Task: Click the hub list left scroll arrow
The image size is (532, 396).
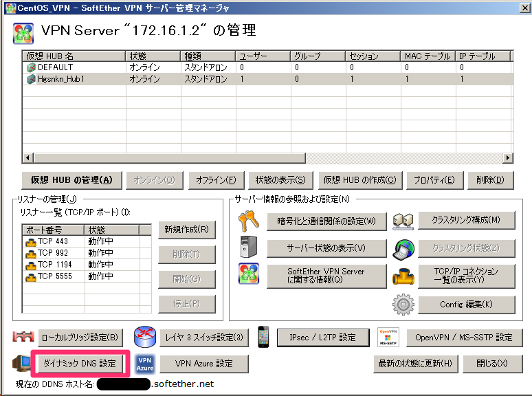Action: tap(27, 158)
